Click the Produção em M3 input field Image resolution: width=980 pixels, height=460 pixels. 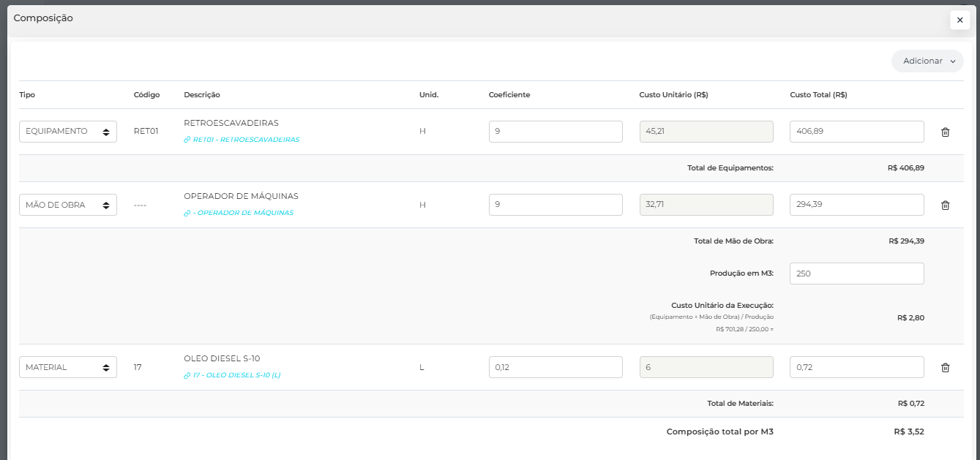click(x=856, y=274)
